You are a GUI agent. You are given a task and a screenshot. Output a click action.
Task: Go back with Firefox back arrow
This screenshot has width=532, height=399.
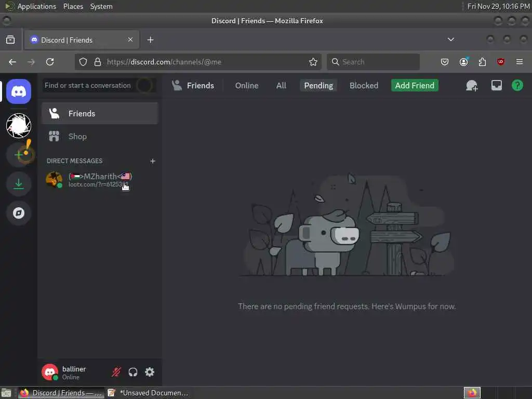[x=12, y=62]
